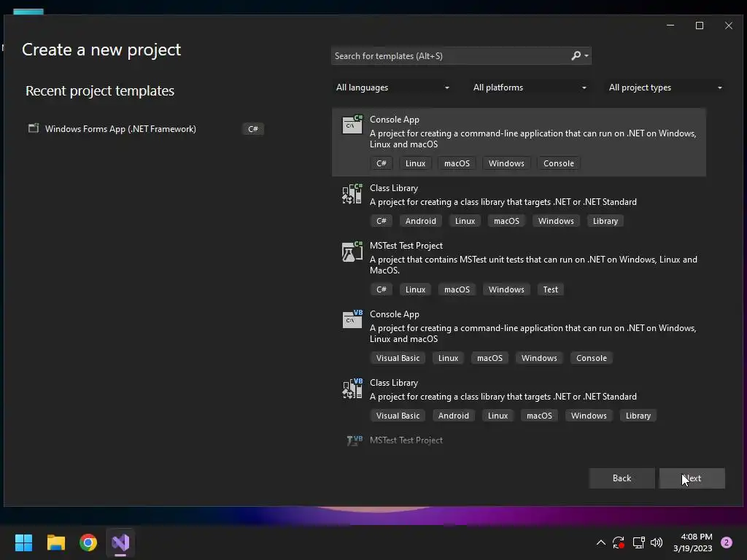Click the Visual Basic Console App icon
This screenshot has width=747, height=560.
point(352,319)
